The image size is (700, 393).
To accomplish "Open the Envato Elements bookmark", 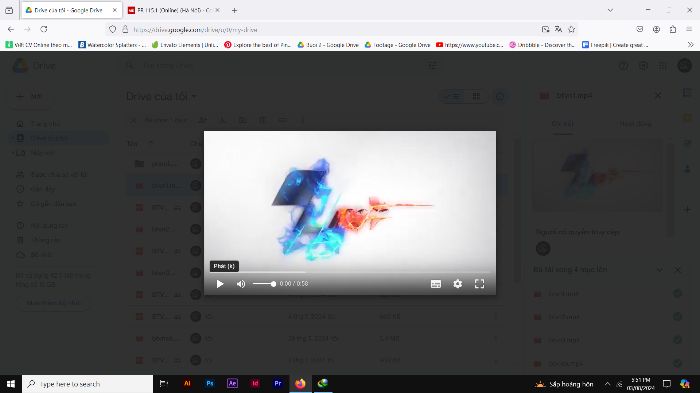I will (185, 45).
